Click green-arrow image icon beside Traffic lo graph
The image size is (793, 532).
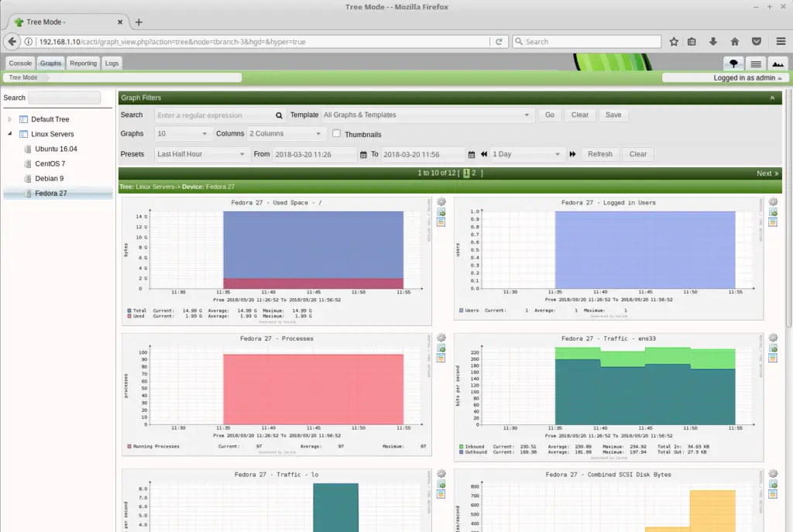point(441,485)
